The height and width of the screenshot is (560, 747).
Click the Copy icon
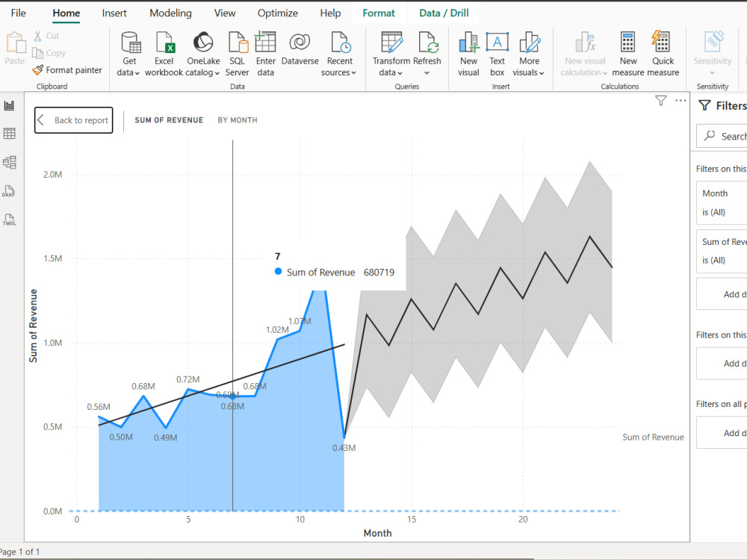coord(37,53)
